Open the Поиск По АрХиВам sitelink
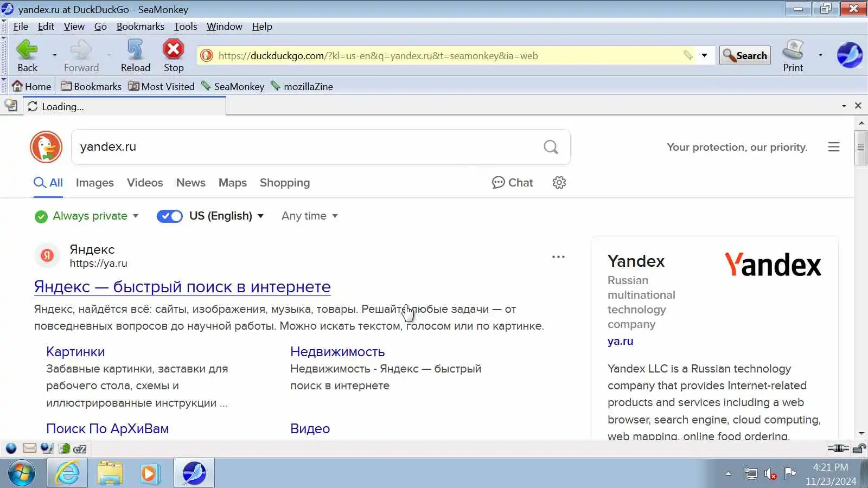This screenshot has height=488, width=868. point(107,429)
